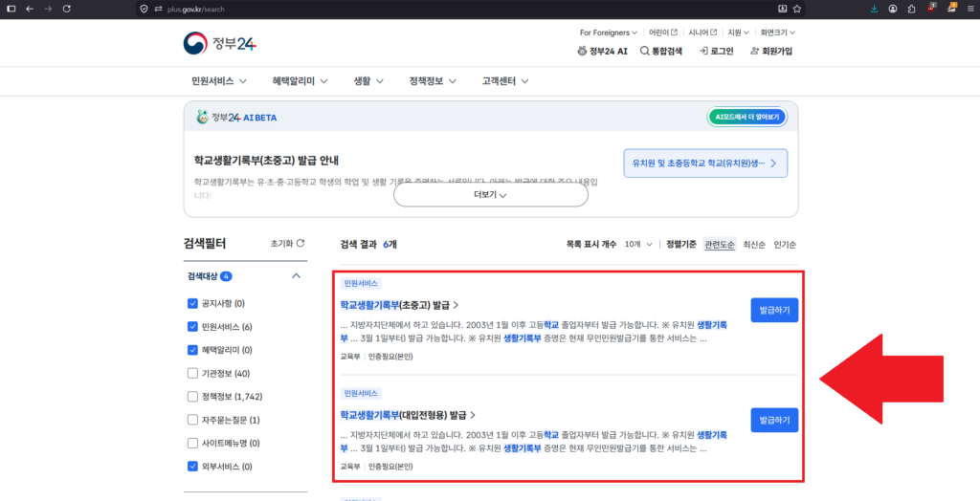Click the 검색 결과 6개 count text
Screen dimensions: 980x501
point(368,244)
